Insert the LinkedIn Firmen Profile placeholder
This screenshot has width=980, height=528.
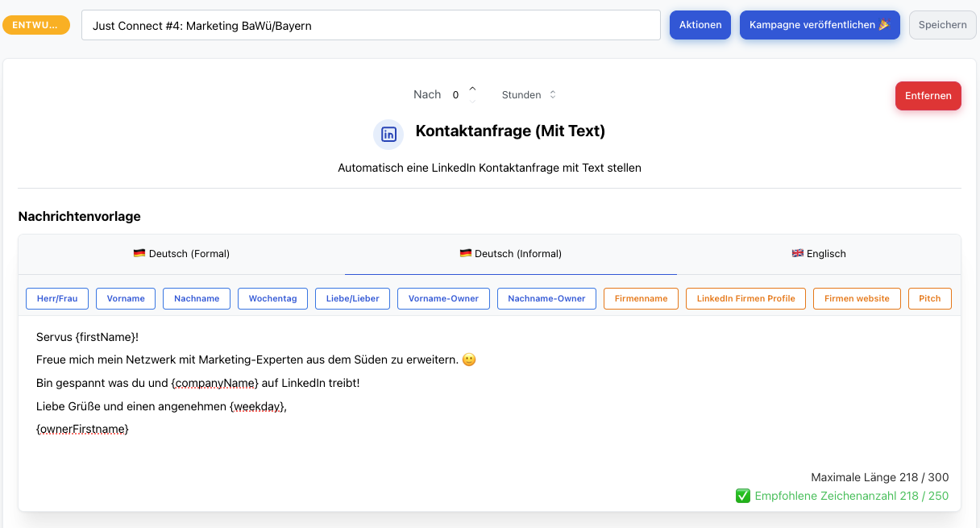(745, 299)
